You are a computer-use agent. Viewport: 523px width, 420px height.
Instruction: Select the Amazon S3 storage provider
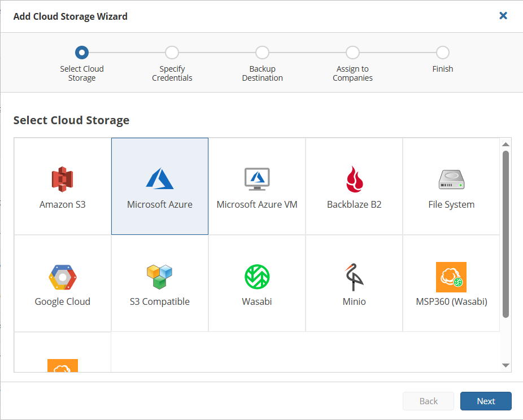click(62, 186)
